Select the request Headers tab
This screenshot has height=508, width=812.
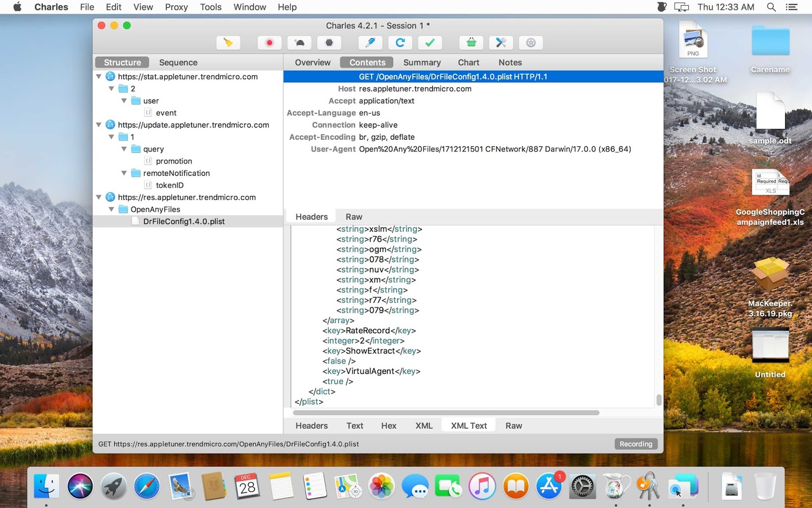click(x=312, y=217)
